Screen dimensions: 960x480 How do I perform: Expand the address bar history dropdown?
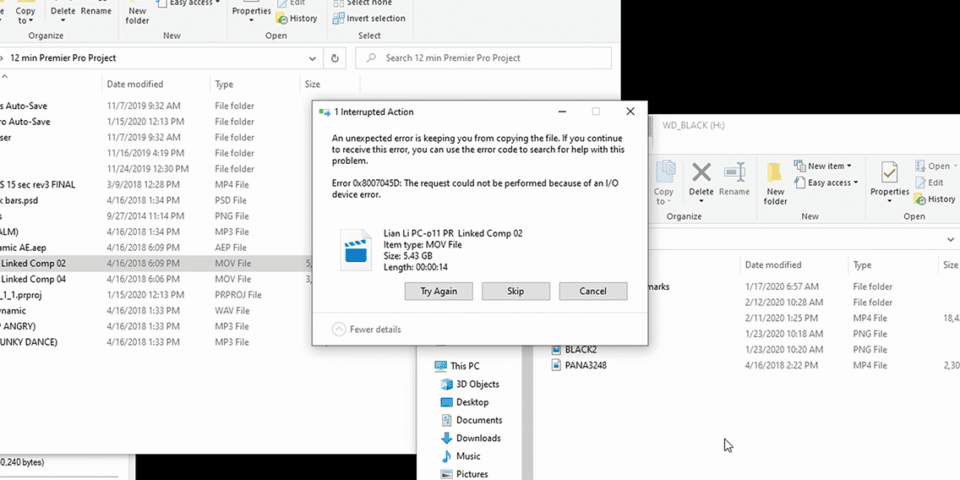[313, 58]
